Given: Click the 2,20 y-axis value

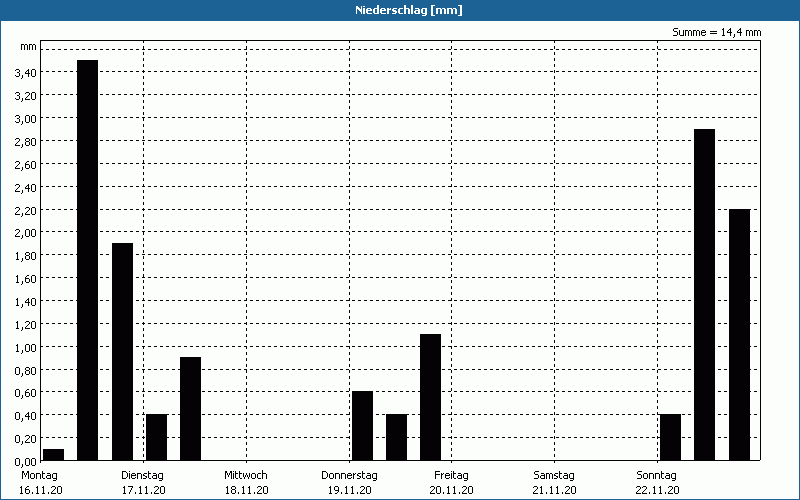Looking at the screenshot, I should point(26,210).
